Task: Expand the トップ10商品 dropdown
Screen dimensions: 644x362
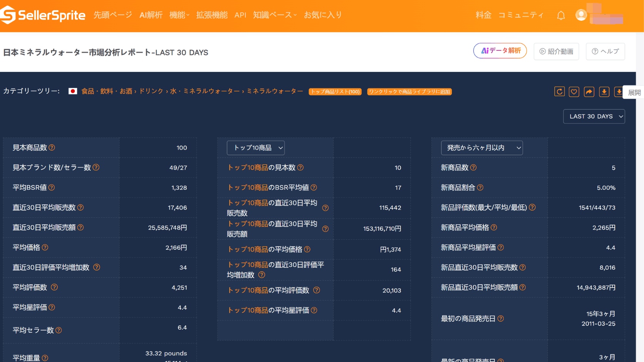Action: pyautogui.click(x=256, y=148)
